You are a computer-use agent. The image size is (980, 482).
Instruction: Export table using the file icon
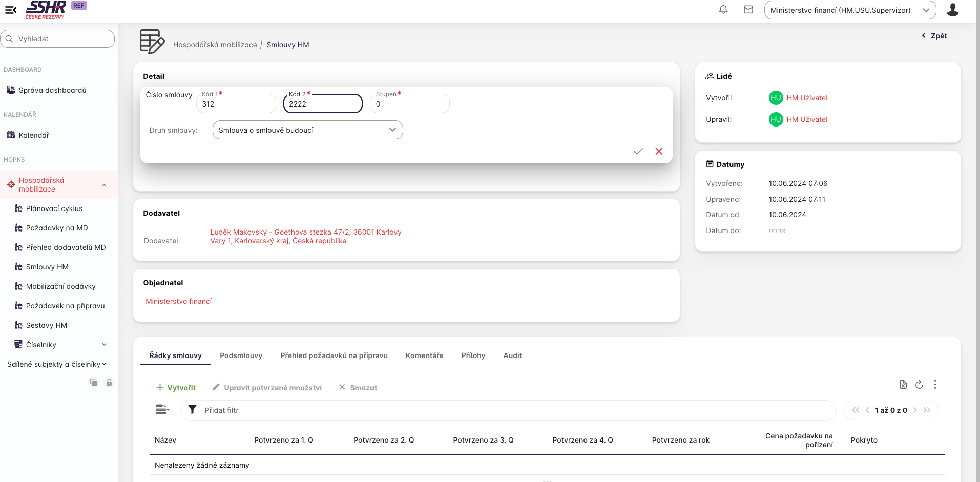click(x=903, y=385)
